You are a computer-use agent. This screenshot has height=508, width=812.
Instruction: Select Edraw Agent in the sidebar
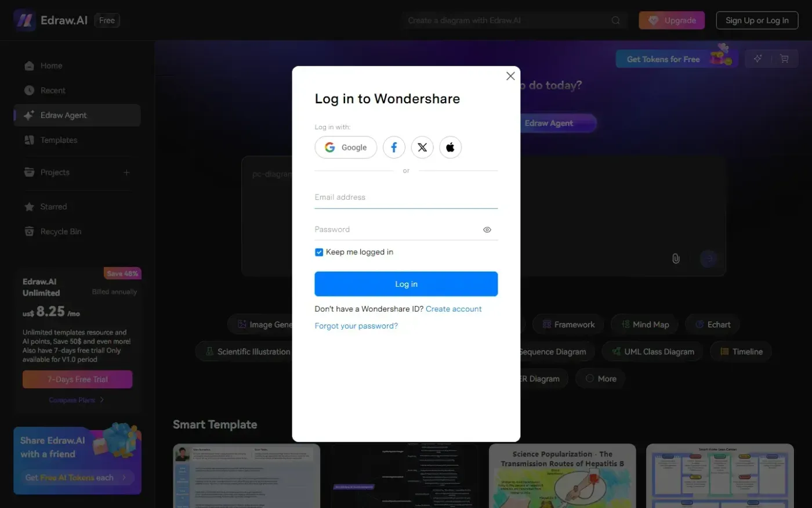[x=77, y=115]
